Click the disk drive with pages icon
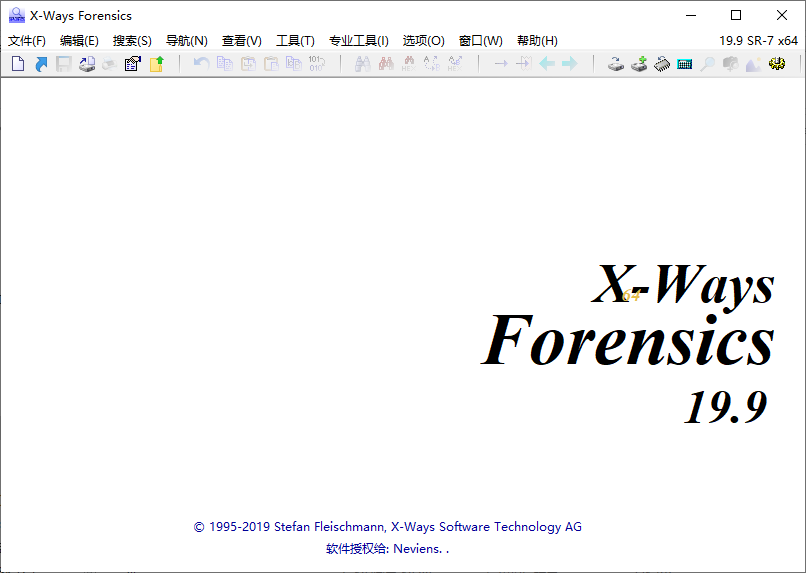This screenshot has height=573, width=806. coord(87,64)
